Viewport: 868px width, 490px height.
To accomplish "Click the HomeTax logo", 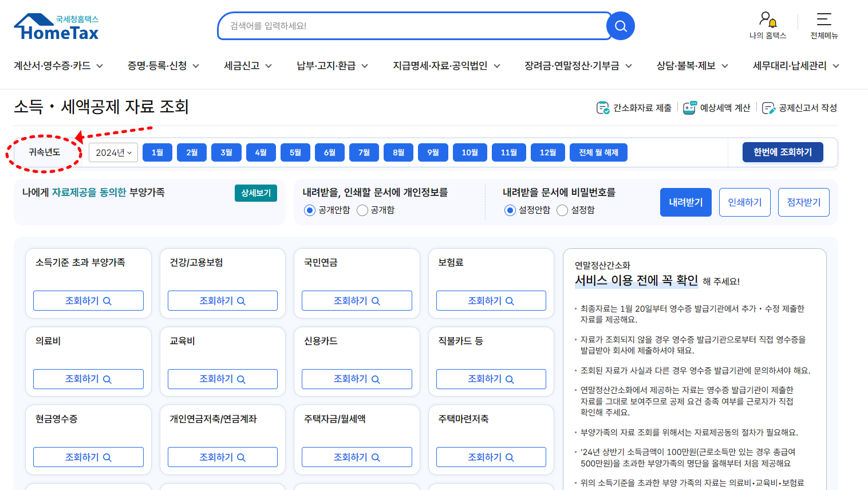I will 56,27.
